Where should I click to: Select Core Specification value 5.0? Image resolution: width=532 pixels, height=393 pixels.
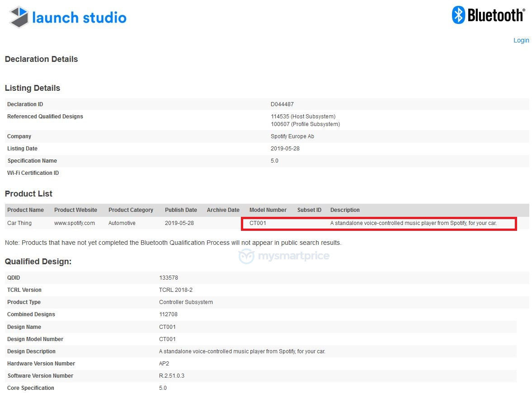(x=163, y=388)
